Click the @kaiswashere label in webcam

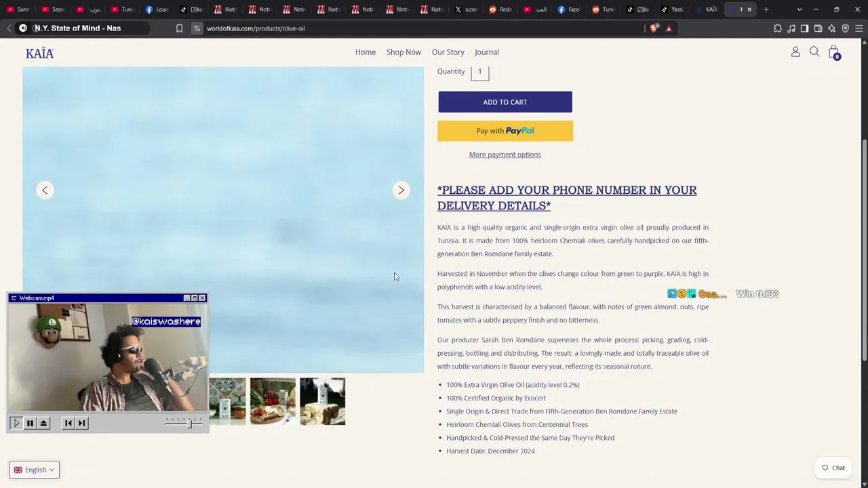pos(166,321)
